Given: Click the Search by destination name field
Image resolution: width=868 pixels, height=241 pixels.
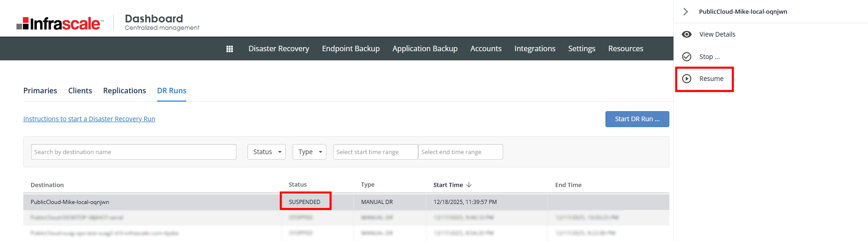Looking at the screenshot, I should click(x=134, y=152).
